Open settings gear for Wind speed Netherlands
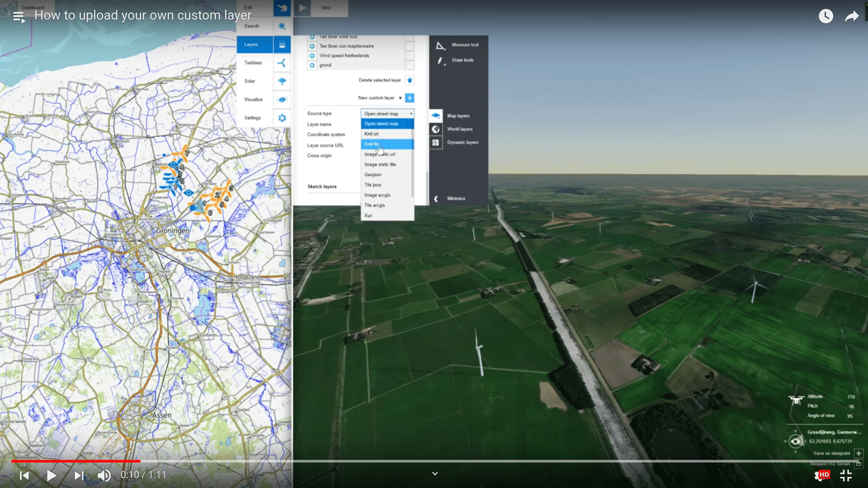The image size is (868, 488). tap(312, 56)
